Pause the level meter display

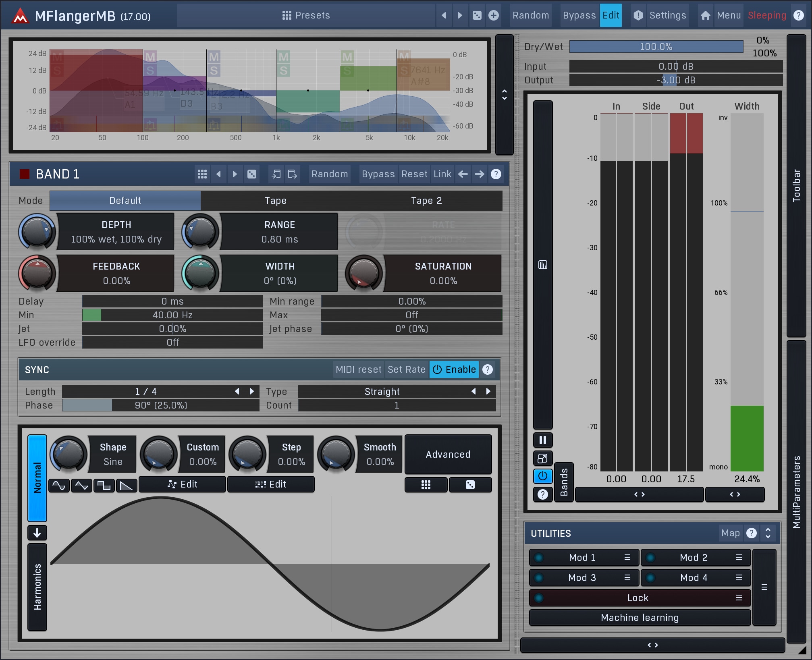543,440
